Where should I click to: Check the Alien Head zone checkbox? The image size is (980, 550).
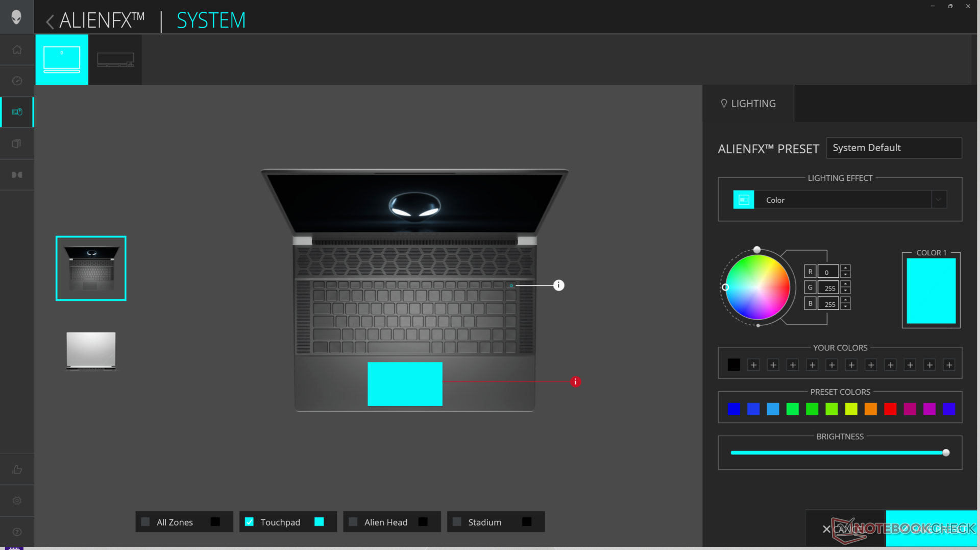point(353,522)
